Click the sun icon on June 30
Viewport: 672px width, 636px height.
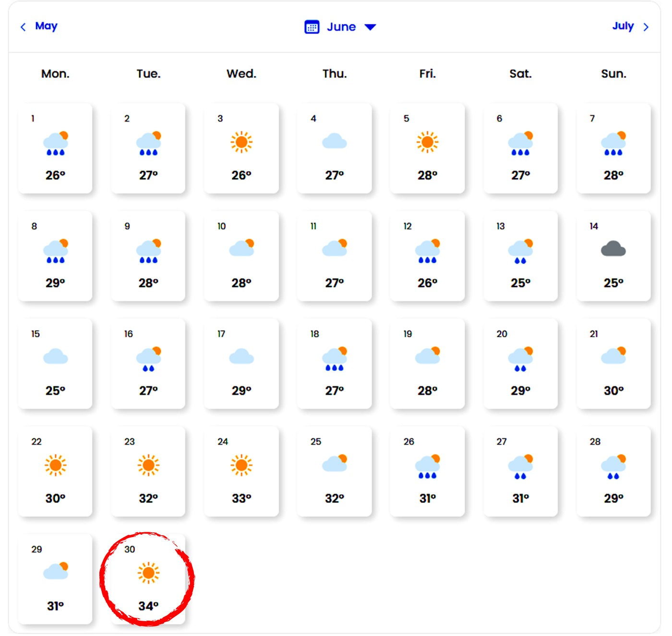(x=148, y=573)
